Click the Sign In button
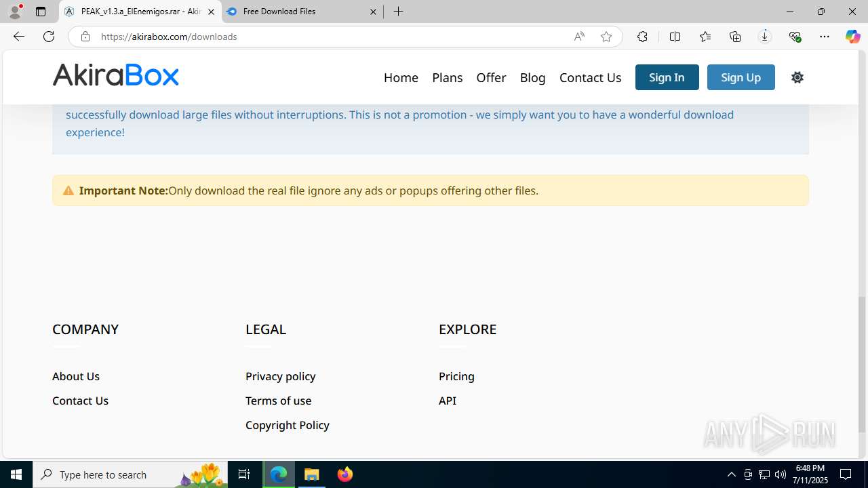The height and width of the screenshot is (488, 868). point(667,77)
